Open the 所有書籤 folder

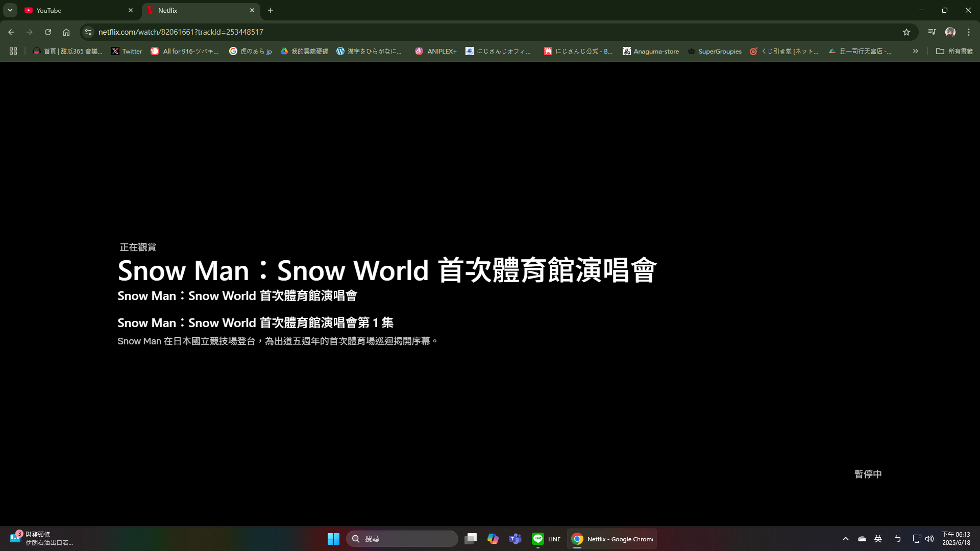(954, 51)
